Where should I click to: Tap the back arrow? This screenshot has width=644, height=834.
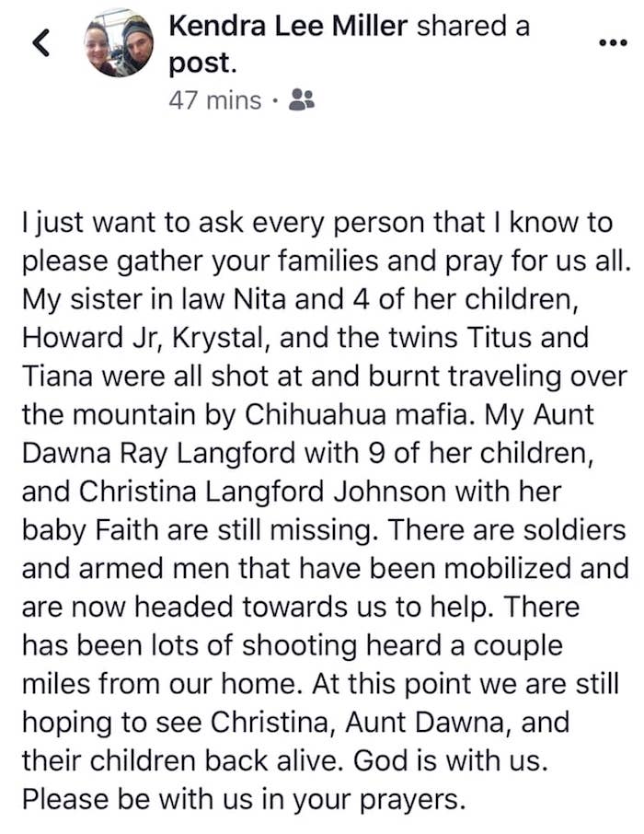(x=39, y=42)
